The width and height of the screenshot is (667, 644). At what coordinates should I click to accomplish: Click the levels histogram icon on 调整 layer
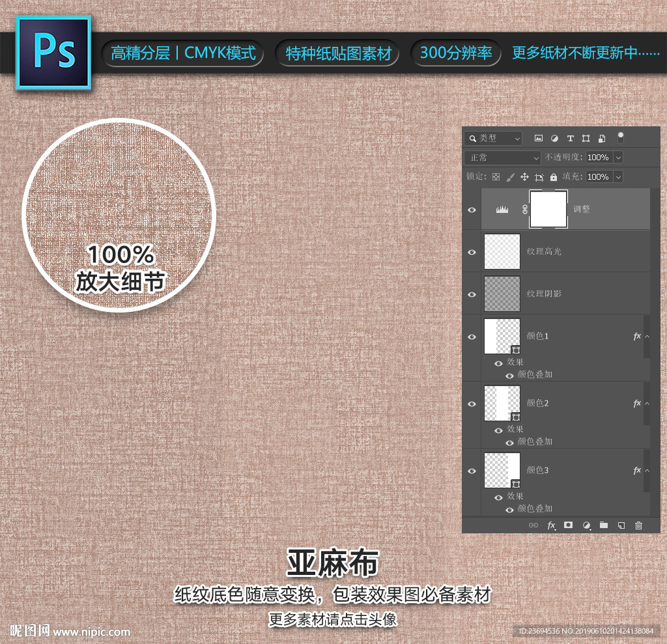(502, 209)
